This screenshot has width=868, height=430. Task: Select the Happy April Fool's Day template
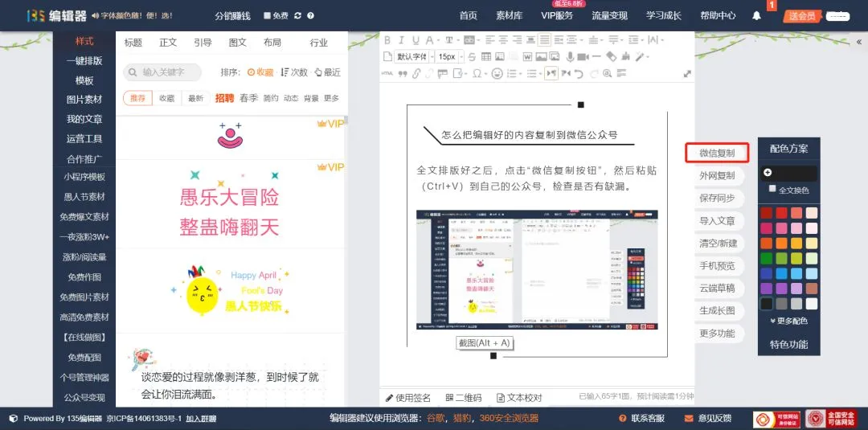pyautogui.click(x=230, y=290)
